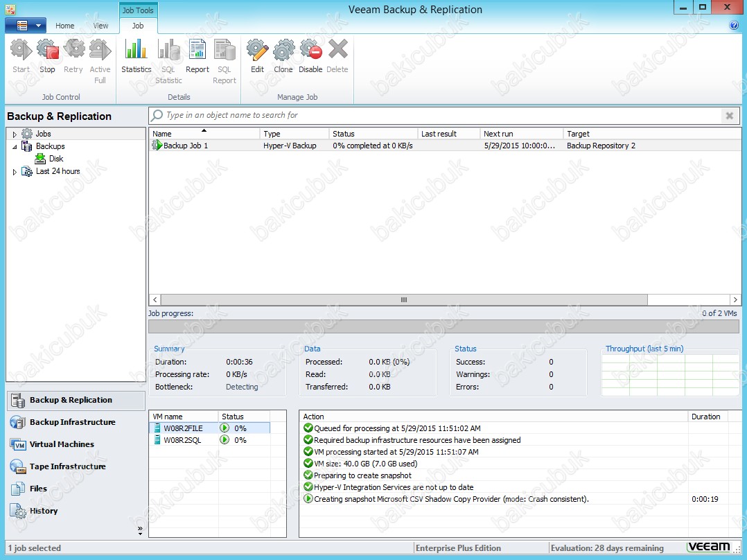747x560 pixels.
Task: Click the W08R2SQL VM icon
Action: click(x=157, y=440)
